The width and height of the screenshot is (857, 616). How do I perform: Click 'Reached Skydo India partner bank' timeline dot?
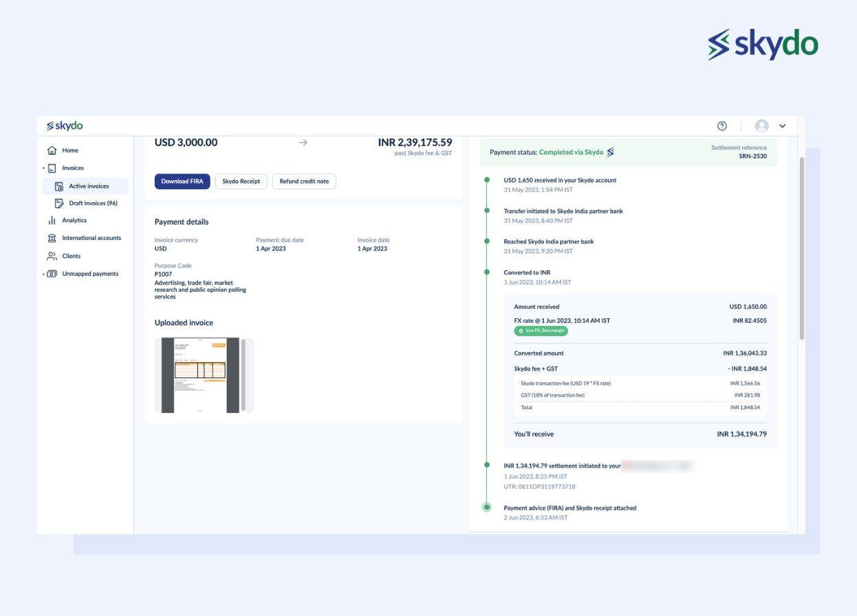[x=487, y=241]
